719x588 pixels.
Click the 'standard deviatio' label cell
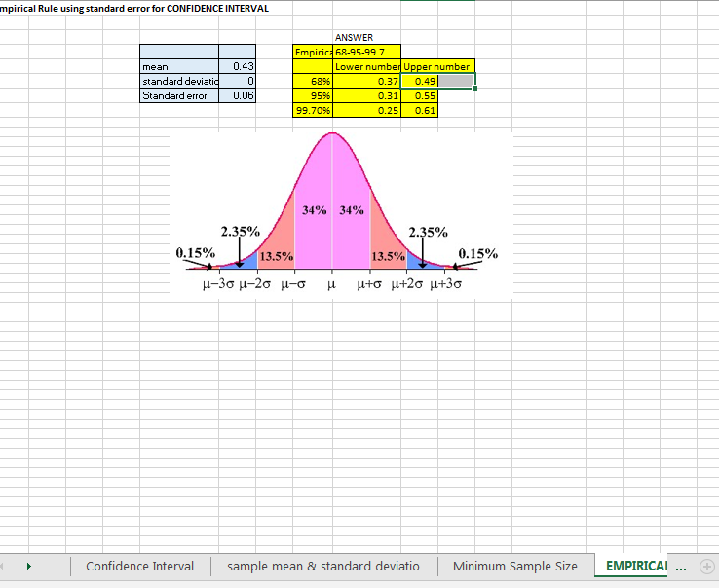tap(179, 81)
